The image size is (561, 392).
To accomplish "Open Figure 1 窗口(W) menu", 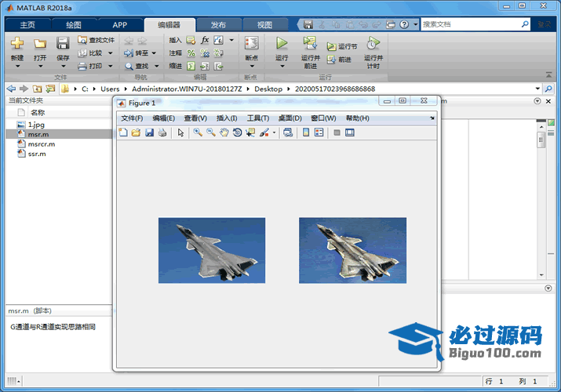I will tap(323, 118).
